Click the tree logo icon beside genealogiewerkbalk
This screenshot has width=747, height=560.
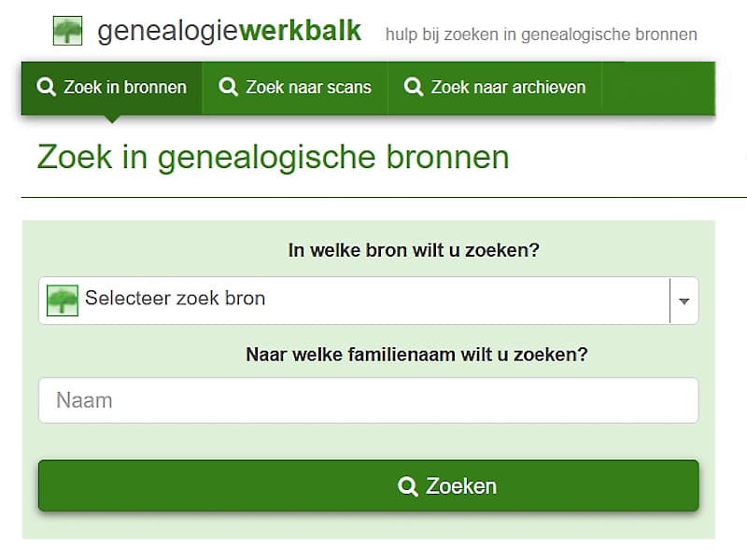(67, 30)
